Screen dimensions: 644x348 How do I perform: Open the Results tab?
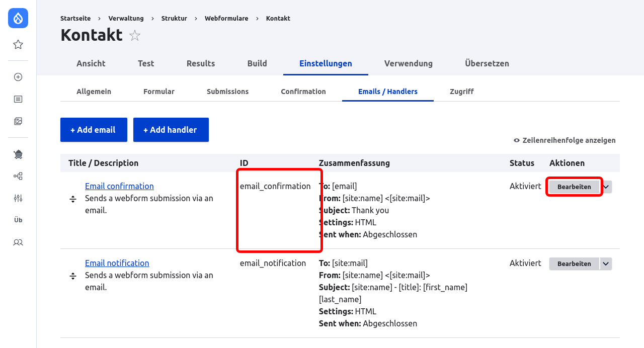tap(201, 63)
